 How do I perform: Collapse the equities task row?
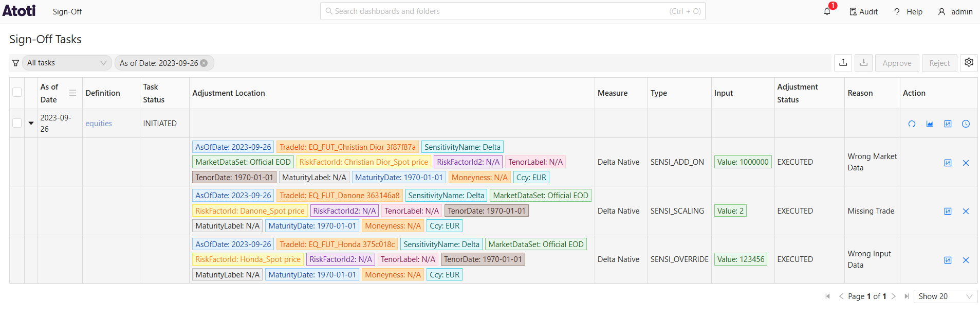31,123
